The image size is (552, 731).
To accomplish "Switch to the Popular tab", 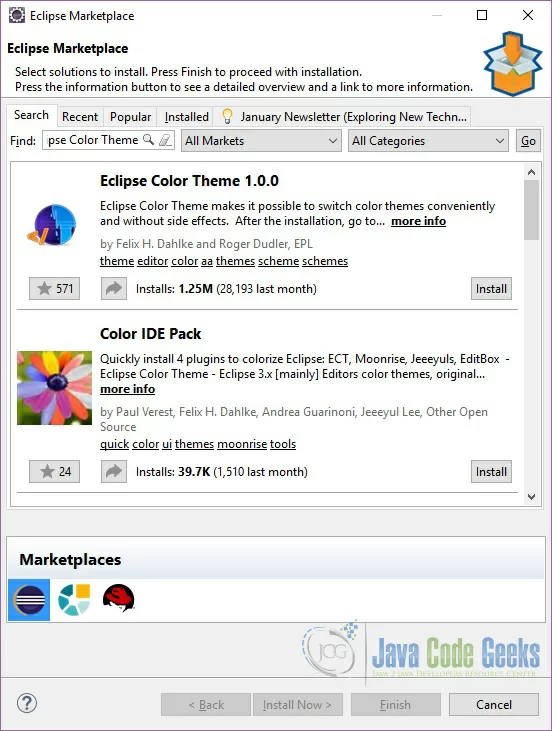I will pyautogui.click(x=131, y=117).
